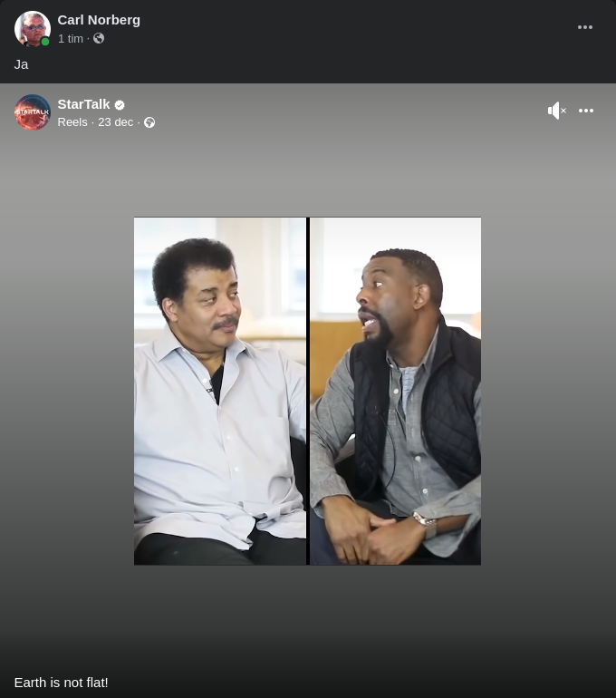The height and width of the screenshot is (698, 616).
Task: Open the '1 tim' post timestamp
Action: point(70,39)
